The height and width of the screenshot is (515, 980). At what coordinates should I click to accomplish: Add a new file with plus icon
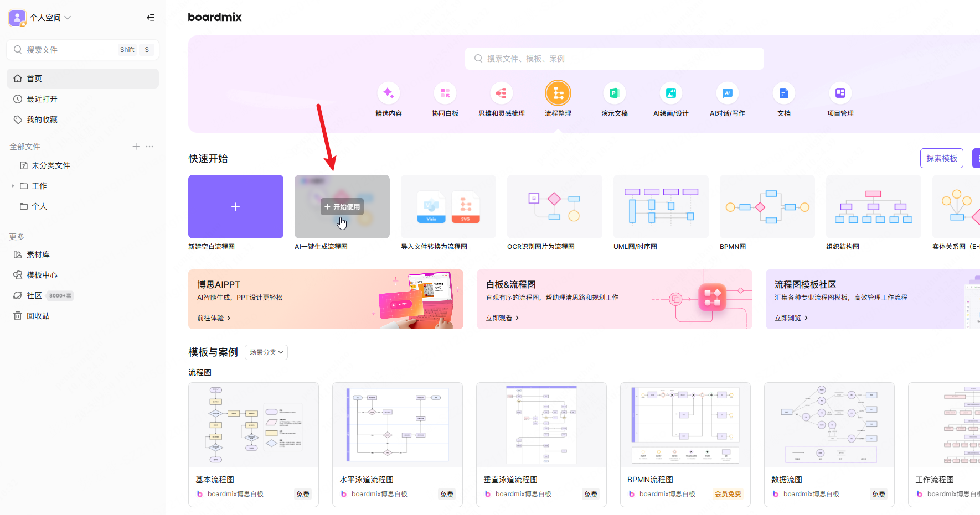[136, 147]
